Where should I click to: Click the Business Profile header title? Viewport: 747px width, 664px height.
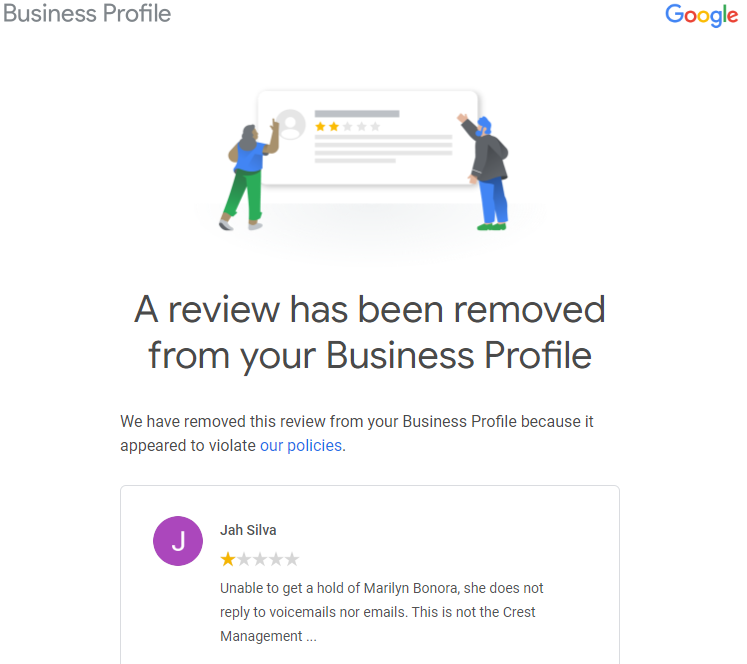pos(86,14)
